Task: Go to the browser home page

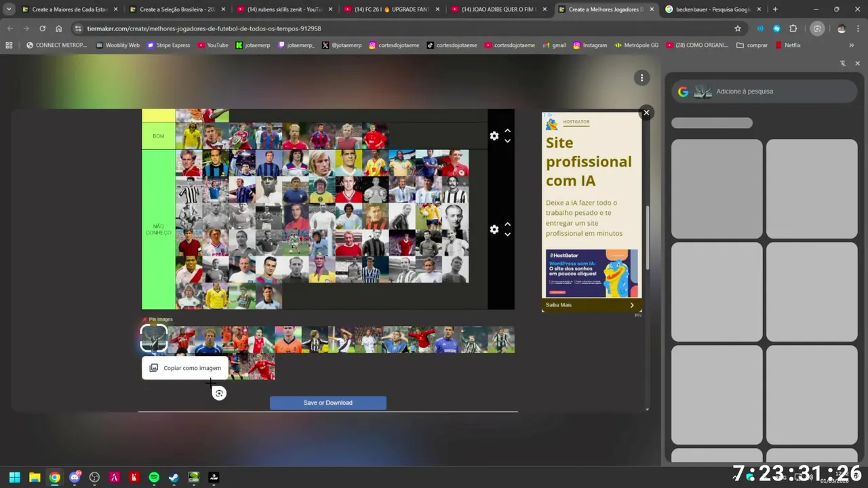Action: [58, 28]
